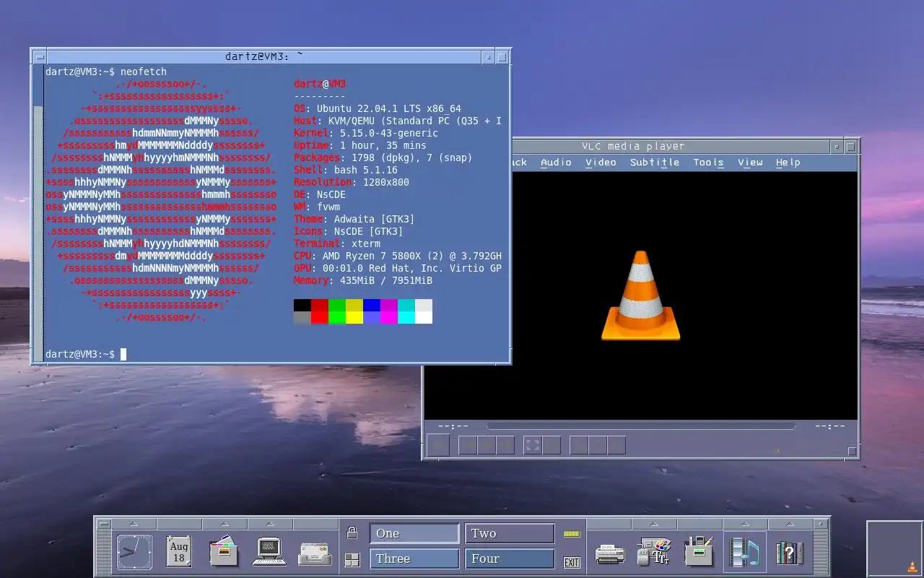
Task: Open the application manager drawer icon
Action: (699, 553)
